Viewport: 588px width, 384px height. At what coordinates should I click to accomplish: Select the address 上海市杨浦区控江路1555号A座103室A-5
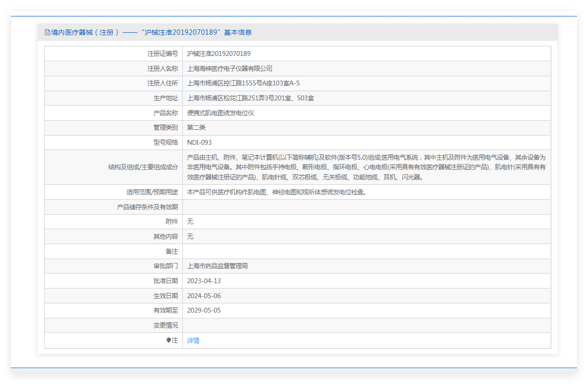tap(243, 83)
